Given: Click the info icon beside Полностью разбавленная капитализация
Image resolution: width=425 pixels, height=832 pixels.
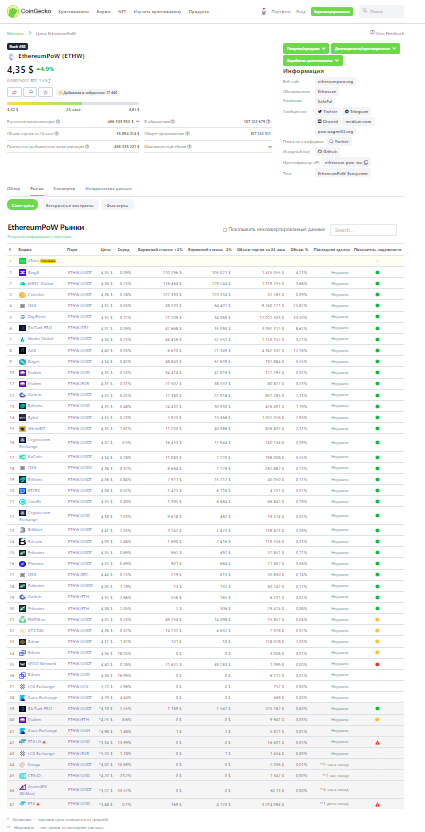Looking at the screenshot, I should pyautogui.click(x=87, y=146).
